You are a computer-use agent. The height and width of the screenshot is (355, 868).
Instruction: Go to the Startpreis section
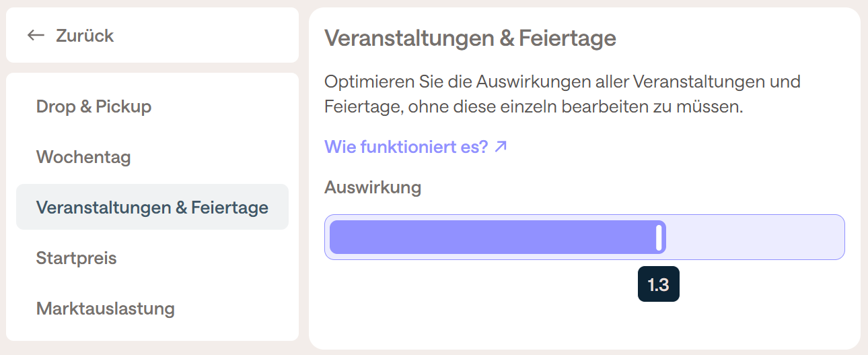pyautogui.click(x=76, y=258)
